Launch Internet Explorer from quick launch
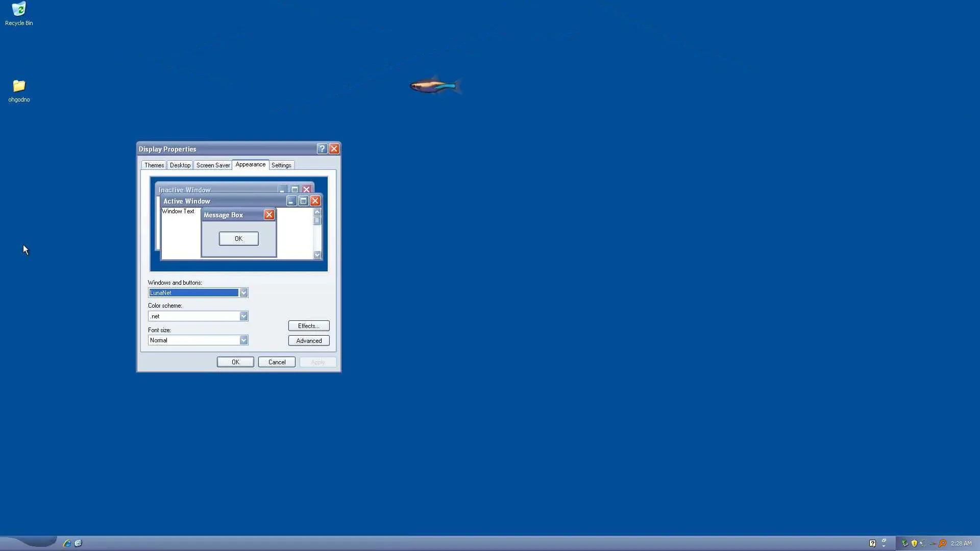Viewport: 980px width, 551px height. (67, 543)
